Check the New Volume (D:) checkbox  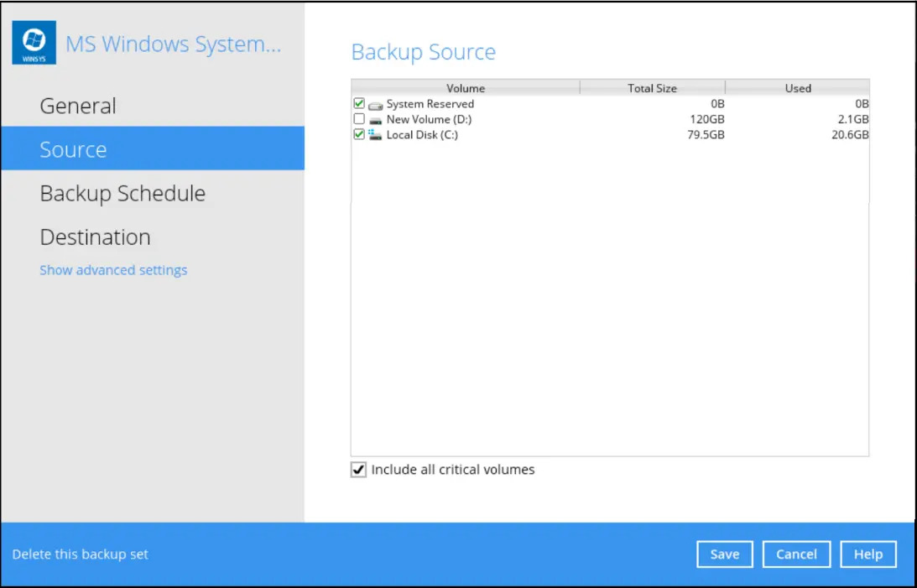coord(359,120)
